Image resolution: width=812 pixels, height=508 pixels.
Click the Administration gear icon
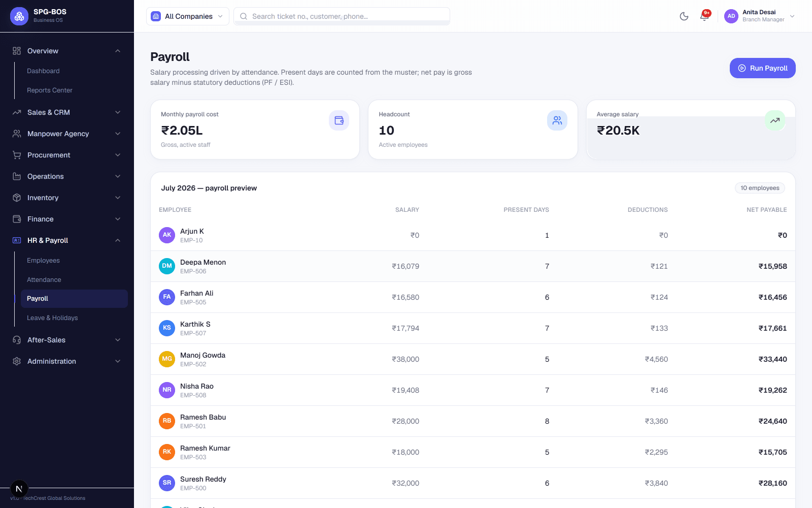coord(17,361)
